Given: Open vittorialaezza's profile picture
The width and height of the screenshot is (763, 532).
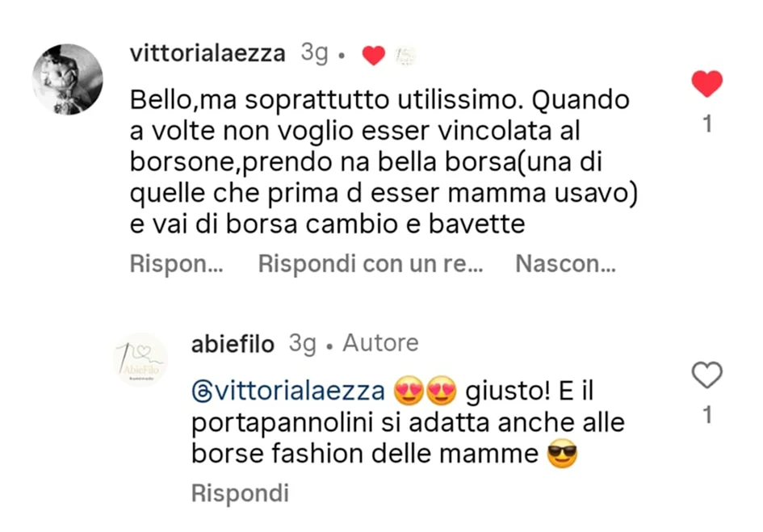Looking at the screenshot, I should click(x=68, y=79).
